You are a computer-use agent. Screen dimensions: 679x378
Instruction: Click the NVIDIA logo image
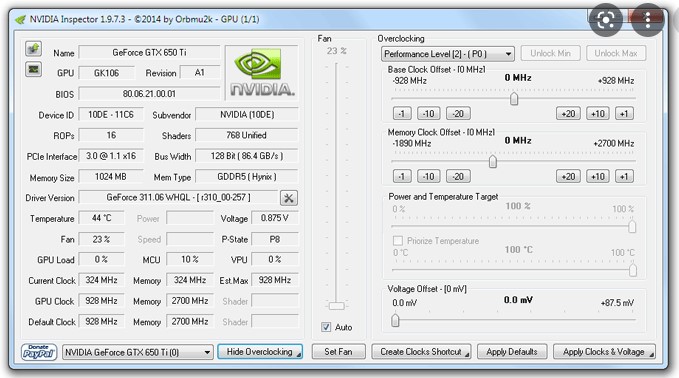pyautogui.click(x=262, y=72)
